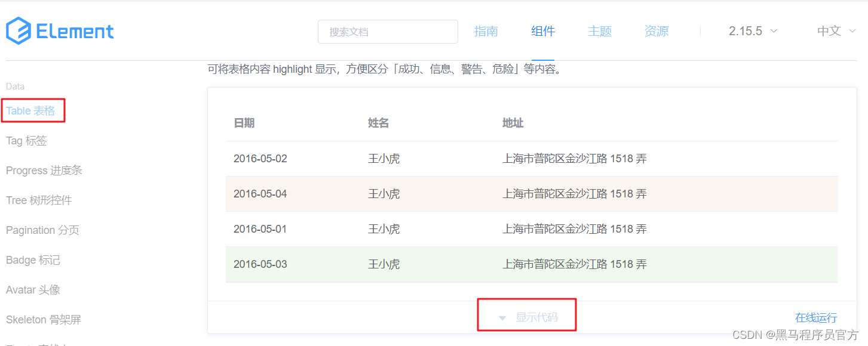The height and width of the screenshot is (346, 868).
Task: Click the date cell 2016-05-01
Action: point(260,229)
